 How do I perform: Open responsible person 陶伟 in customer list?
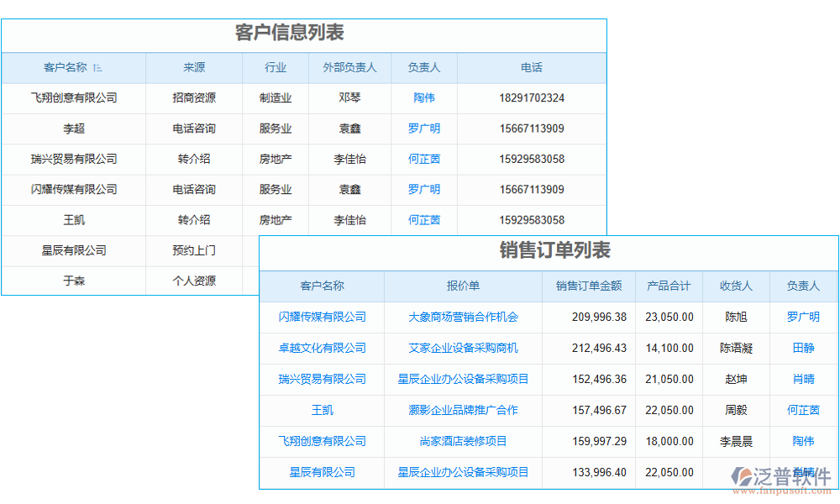423,97
